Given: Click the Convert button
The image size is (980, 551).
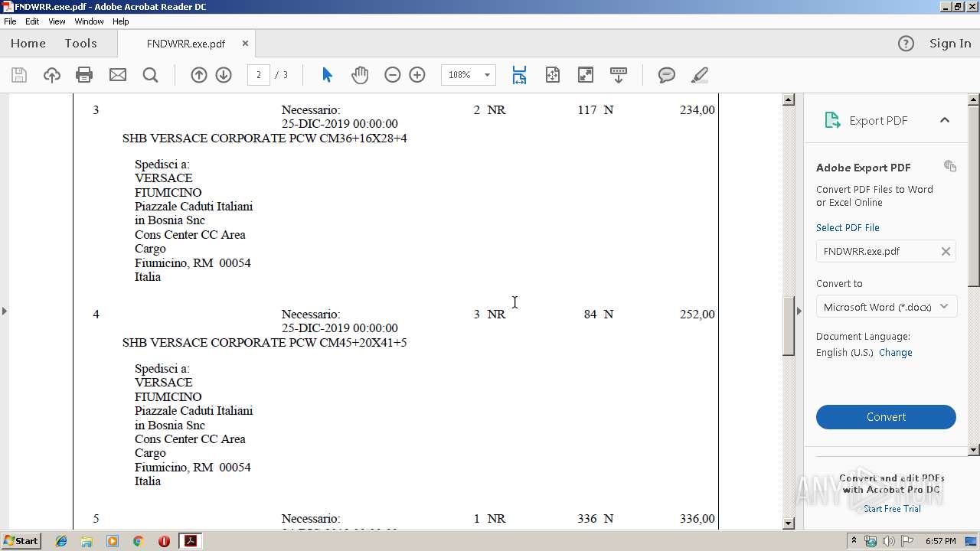Looking at the screenshot, I should coord(886,417).
